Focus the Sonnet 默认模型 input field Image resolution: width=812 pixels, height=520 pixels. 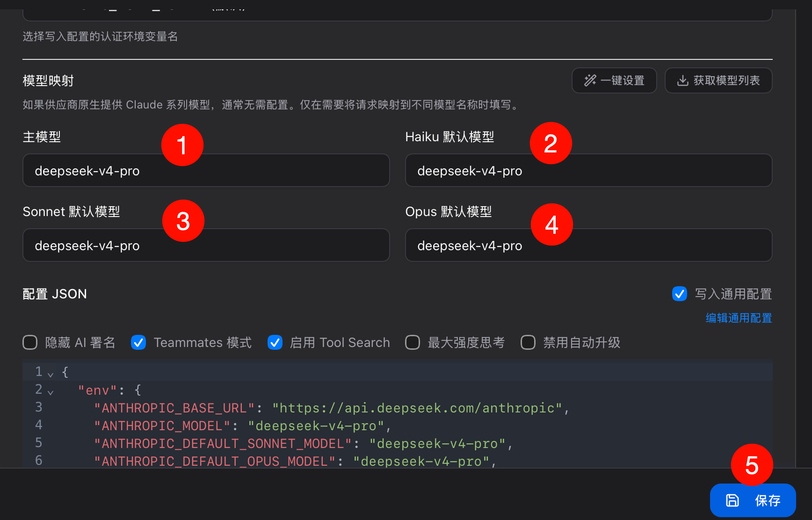pyautogui.click(x=206, y=245)
